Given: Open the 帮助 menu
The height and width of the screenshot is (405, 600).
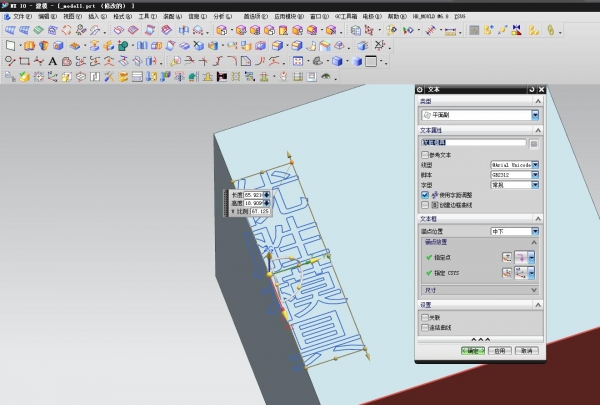Looking at the screenshot, I should tap(397, 16).
